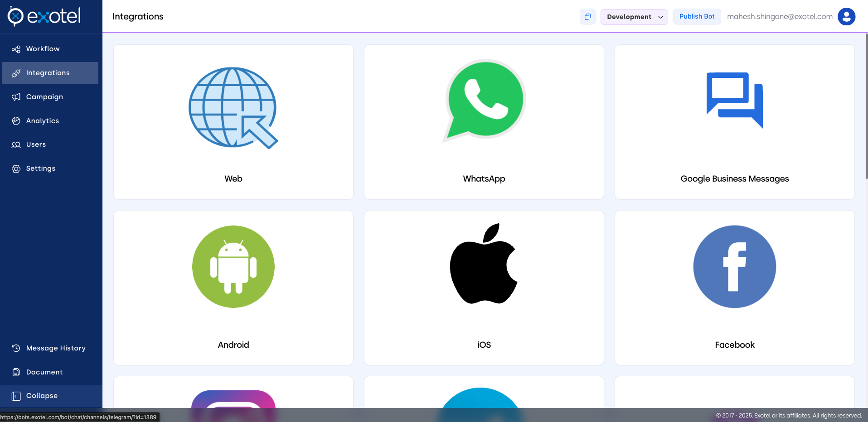This screenshot has width=868, height=422.
Task: Select the Android robot icon
Action: tap(233, 267)
